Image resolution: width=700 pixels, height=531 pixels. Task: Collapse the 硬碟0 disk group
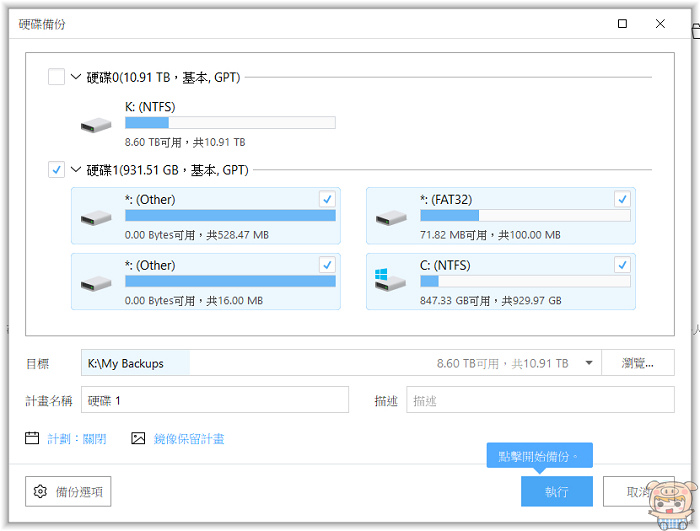pos(76,77)
